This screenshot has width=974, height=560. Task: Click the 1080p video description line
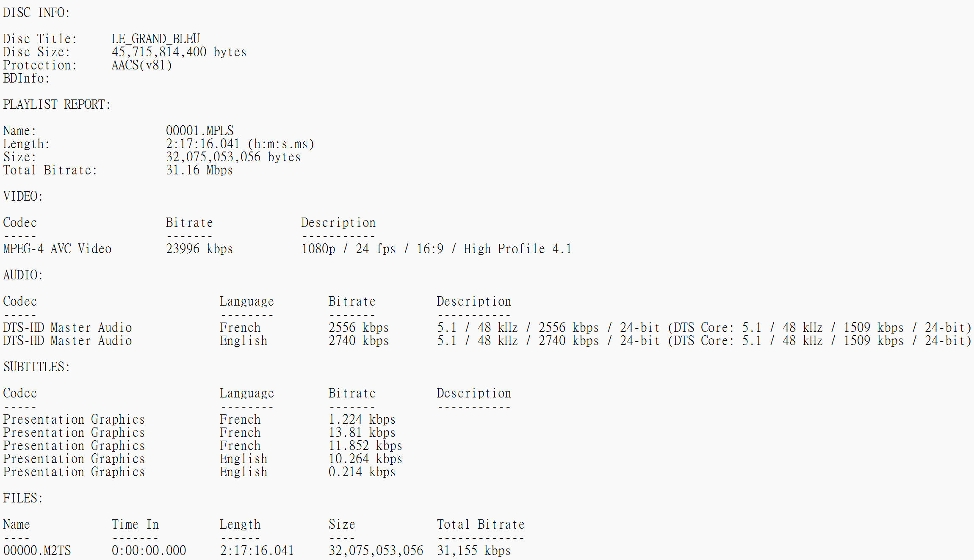click(x=436, y=249)
